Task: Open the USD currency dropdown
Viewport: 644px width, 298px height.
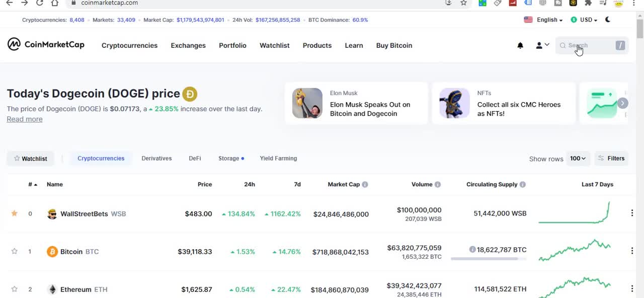Action: [584, 20]
